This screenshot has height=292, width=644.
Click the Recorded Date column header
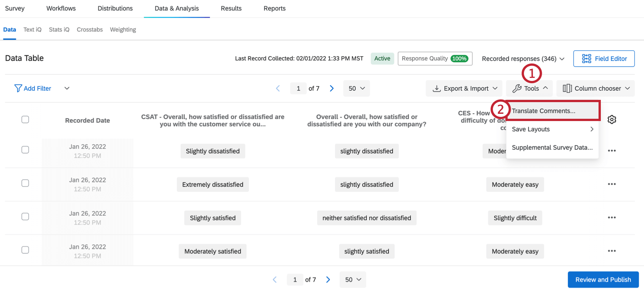tap(88, 120)
